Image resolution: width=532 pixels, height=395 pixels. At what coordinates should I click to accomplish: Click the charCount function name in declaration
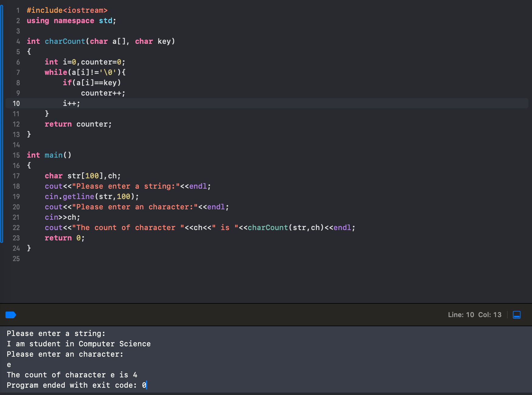click(65, 41)
